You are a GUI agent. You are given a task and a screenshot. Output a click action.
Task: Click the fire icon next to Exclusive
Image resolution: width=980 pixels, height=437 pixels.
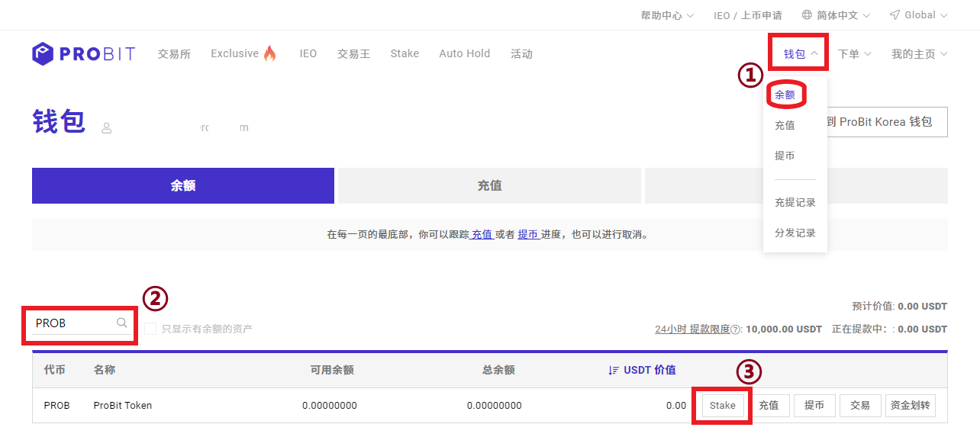269,53
